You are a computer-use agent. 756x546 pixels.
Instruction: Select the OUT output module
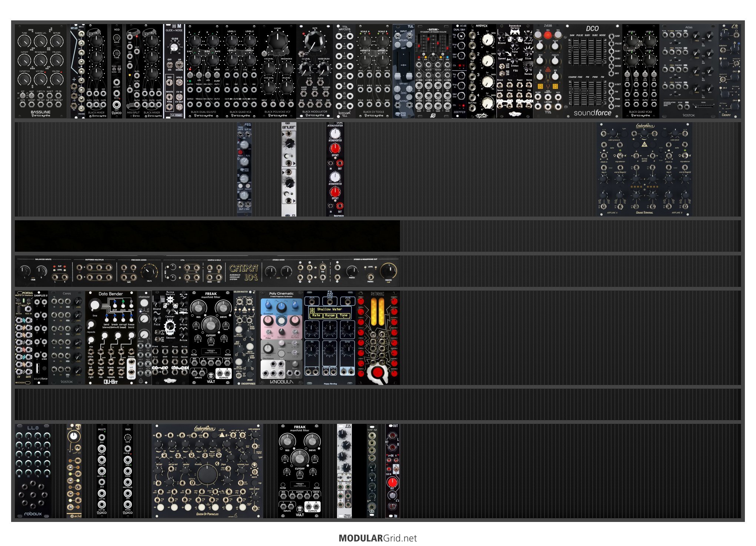point(393,471)
